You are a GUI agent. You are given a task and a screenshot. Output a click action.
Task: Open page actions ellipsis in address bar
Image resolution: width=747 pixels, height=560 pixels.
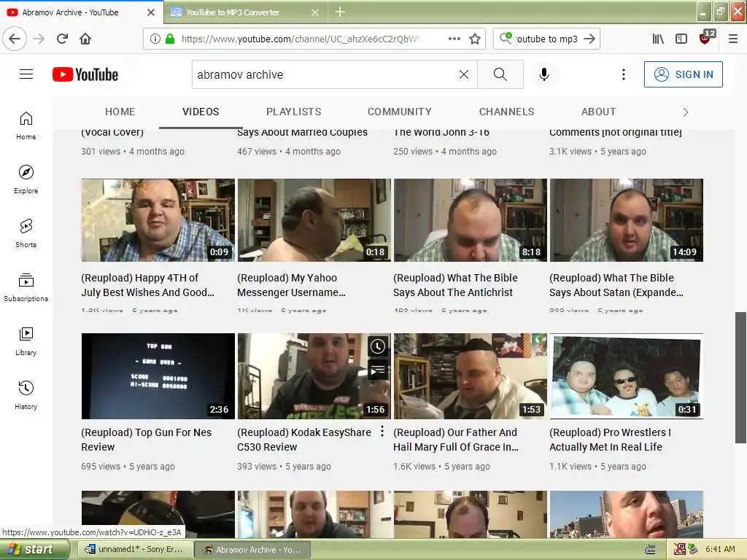(x=454, y=39)
